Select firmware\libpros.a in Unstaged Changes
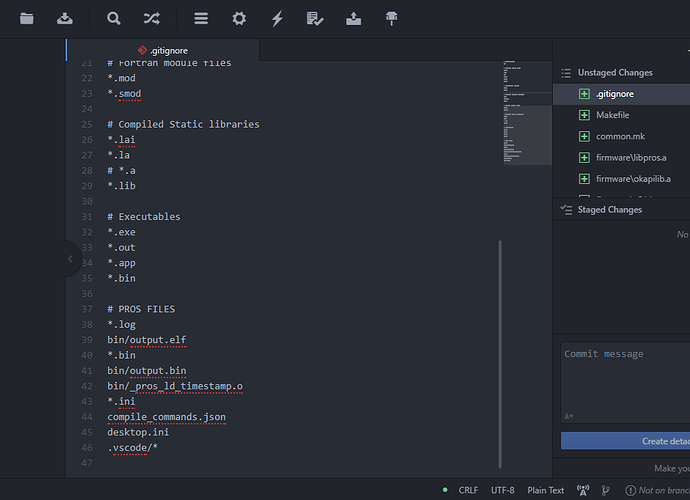The height and width of the screenshot is (500, 690). (621, 158)
